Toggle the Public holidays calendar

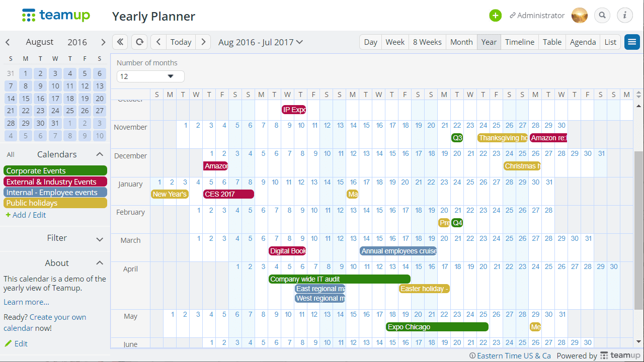(55, 203)
